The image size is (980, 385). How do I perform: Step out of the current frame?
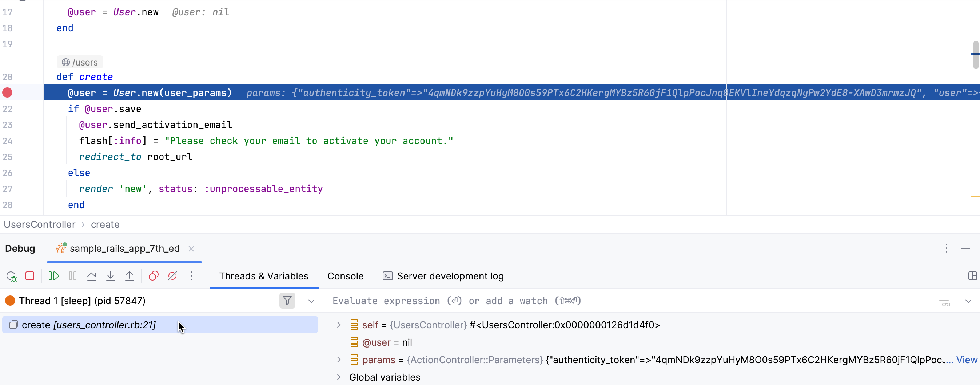pos(130,276)
